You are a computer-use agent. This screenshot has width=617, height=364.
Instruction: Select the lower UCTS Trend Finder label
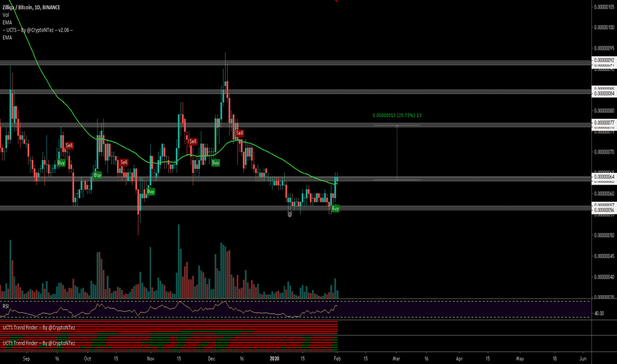click(38, 343)
